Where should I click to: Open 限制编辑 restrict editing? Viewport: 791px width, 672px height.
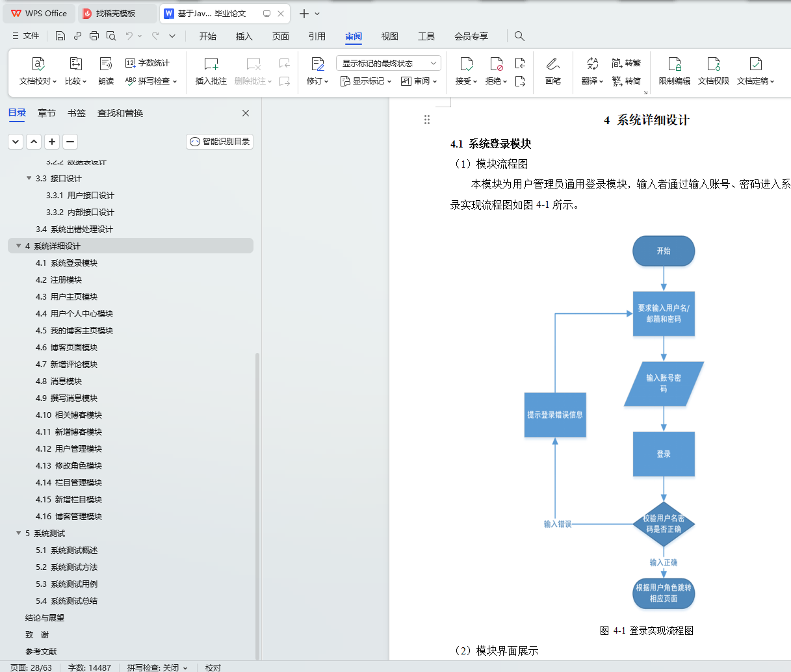[x=675, y=71]
